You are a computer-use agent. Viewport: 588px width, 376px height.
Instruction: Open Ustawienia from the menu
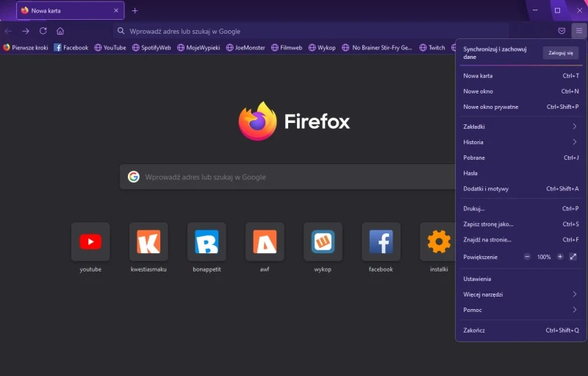click(x=521, y=279)
